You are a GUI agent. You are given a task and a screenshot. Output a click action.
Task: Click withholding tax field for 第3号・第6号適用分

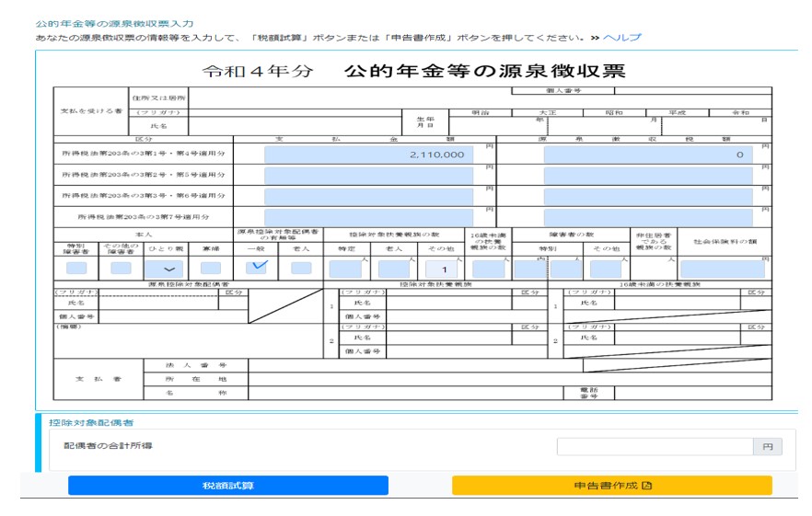click(648, 197)
